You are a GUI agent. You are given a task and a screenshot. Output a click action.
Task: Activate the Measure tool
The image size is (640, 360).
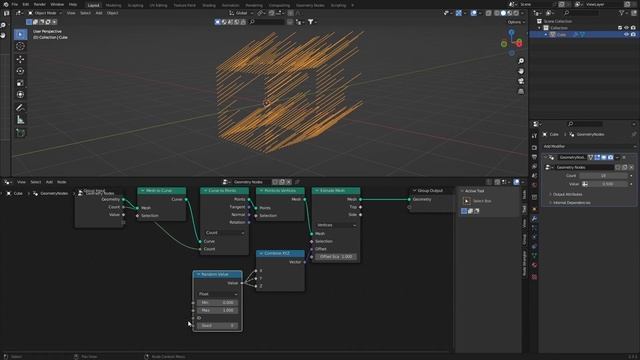(20, 120)
